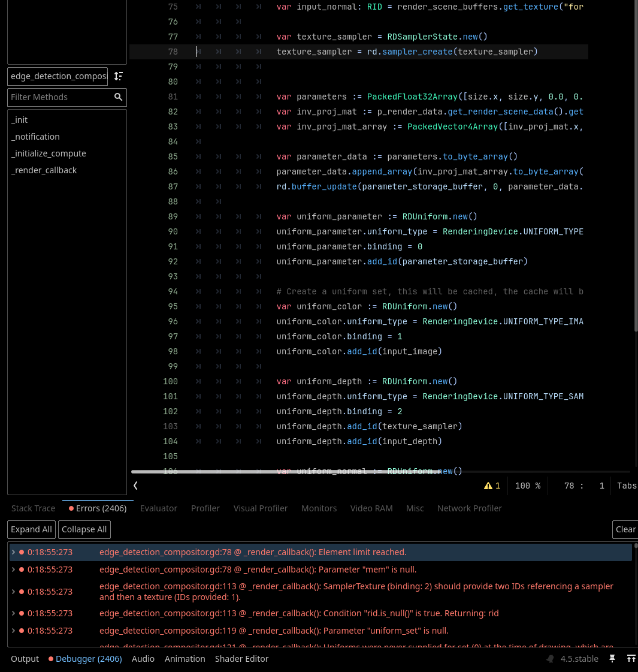Click the red dot beside Debugger (2406)
The width and height of the screenshot is (638, 672).
pyautogui.click(x=51, y=659)
